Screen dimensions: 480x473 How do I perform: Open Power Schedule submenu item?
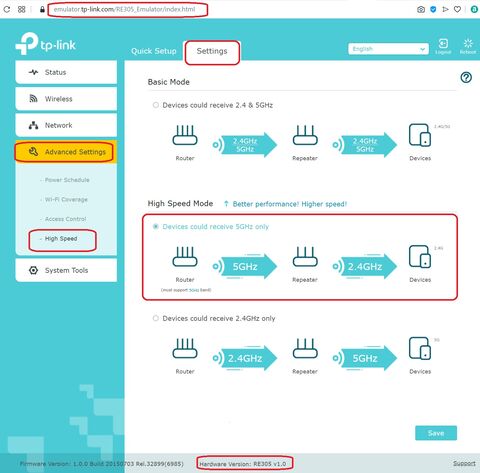67,180
